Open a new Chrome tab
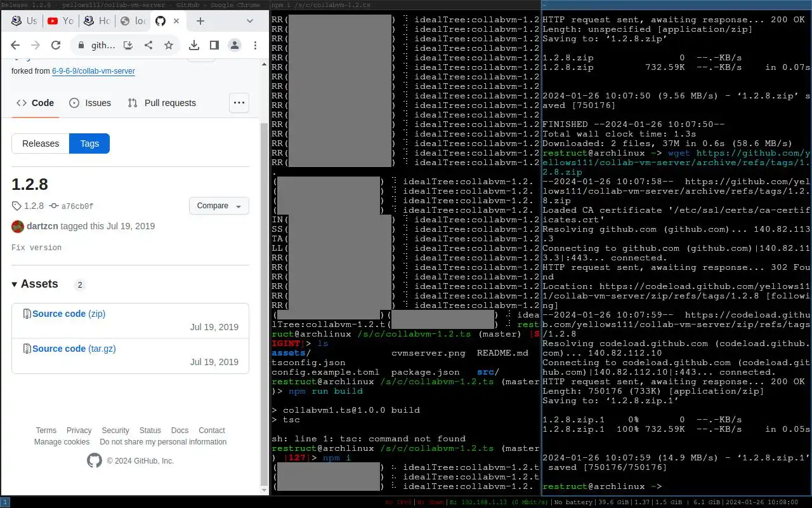 [x=200, y=21]
